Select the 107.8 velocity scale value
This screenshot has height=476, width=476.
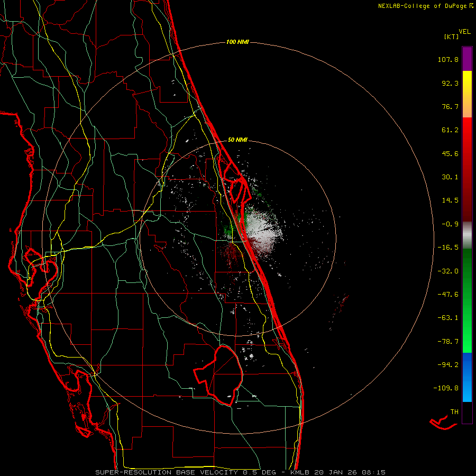448,59
